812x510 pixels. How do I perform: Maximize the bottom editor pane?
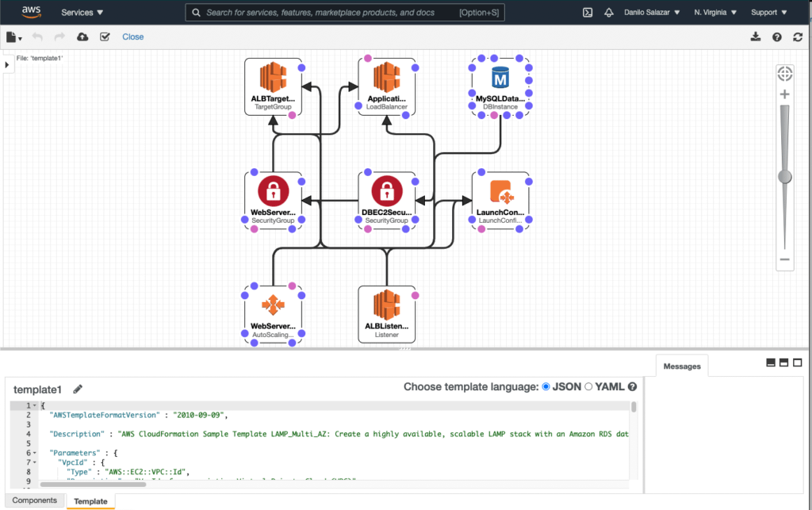coord(798,363)
